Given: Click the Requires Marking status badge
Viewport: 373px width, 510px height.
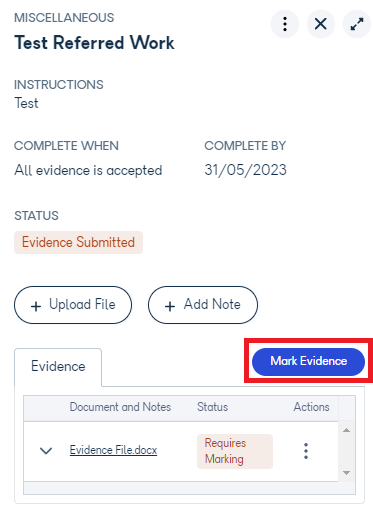Looking at the screenshot, I should (x=235, y=451).
